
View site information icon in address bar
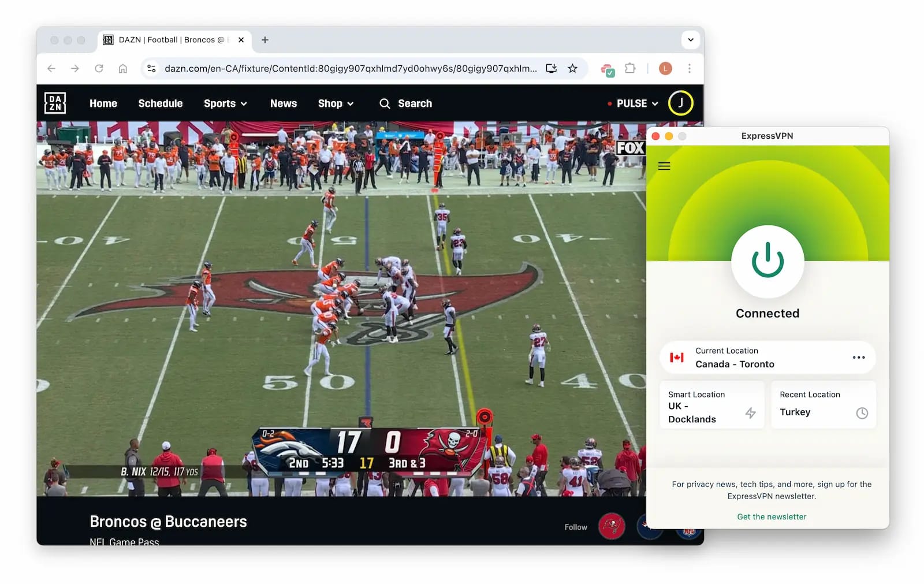tap(151, 68)
